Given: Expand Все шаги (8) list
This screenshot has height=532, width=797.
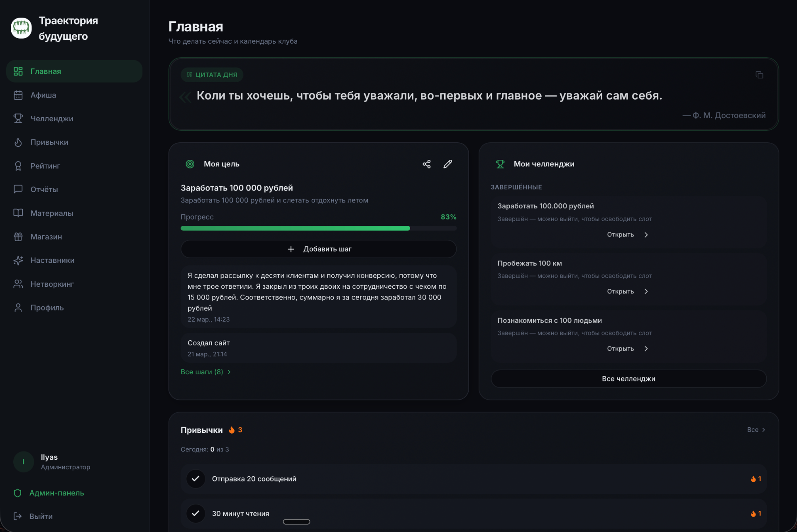Looking at the screenshot, I should coord(205,372).
